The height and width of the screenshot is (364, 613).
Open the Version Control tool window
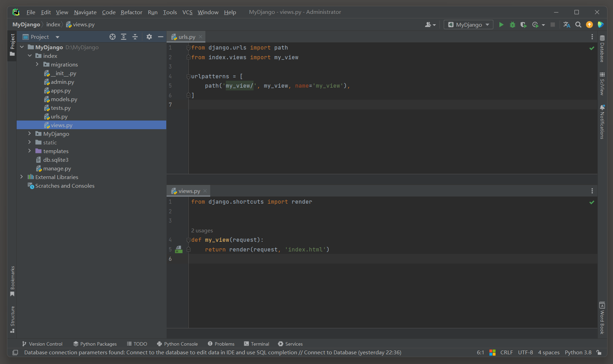pyautogui.click(x=42, y=344)
